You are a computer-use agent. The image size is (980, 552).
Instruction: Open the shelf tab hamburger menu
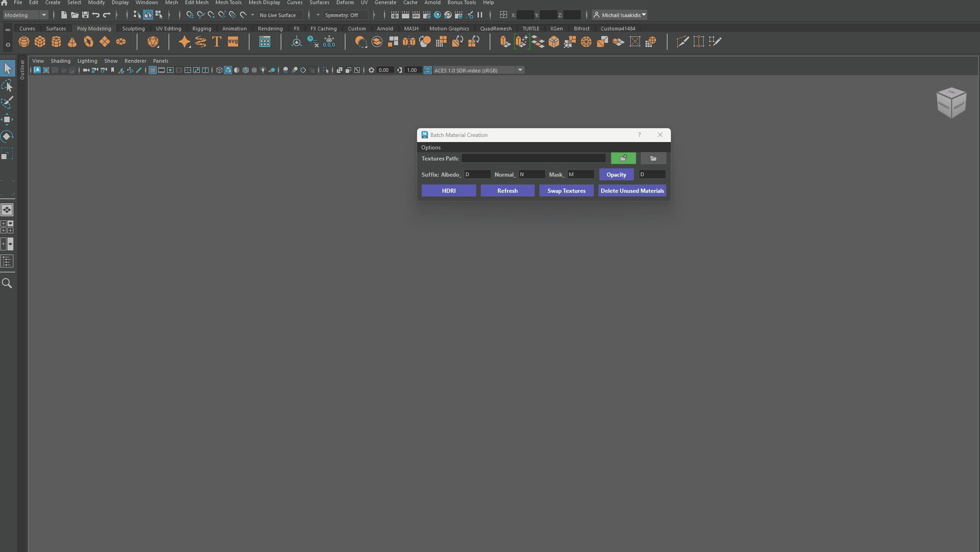point(8,30)
